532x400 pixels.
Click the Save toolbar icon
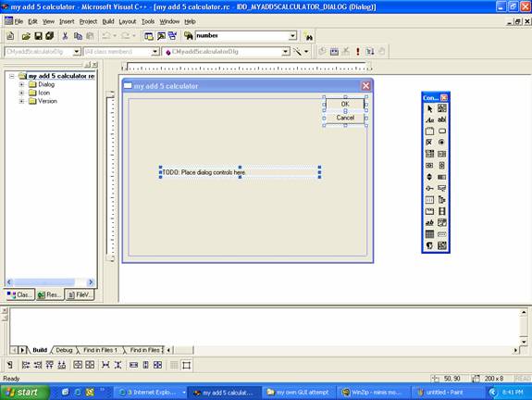(x=38, y=36)
